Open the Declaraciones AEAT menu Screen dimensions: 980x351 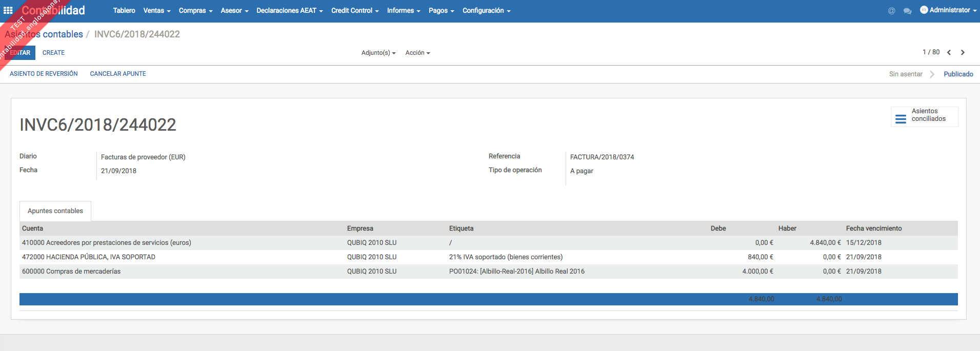click(x=289, y=10)
